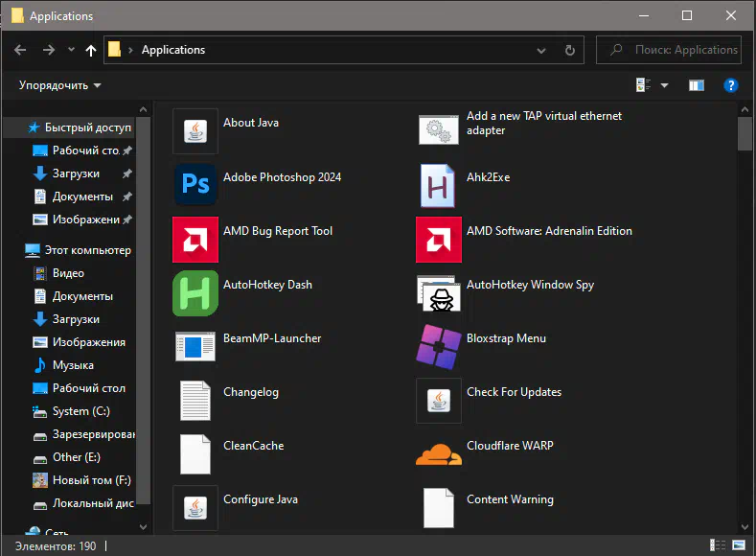Switch to large icons view in status bar
756x556 pixels.
pyautogui.click(x=739, y=545)
